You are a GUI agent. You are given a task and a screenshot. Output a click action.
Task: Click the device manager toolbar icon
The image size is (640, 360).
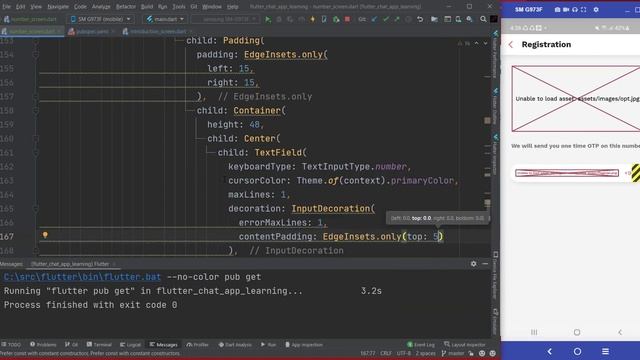point(458,19)
